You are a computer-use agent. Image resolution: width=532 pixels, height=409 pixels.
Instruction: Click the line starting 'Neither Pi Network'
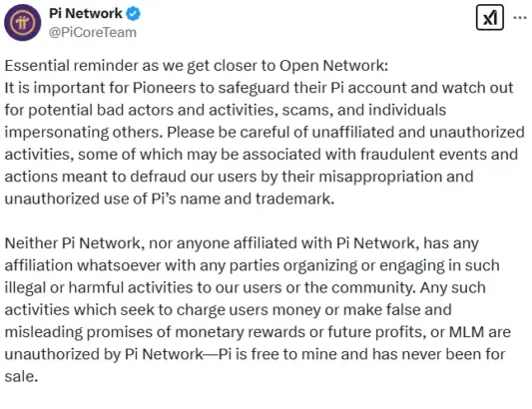242,243
